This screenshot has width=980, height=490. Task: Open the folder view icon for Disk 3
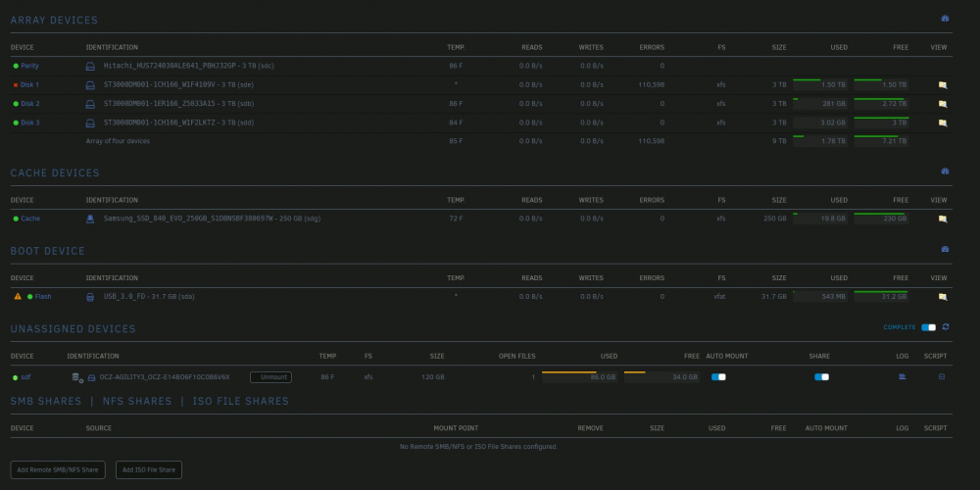point(943,123)
